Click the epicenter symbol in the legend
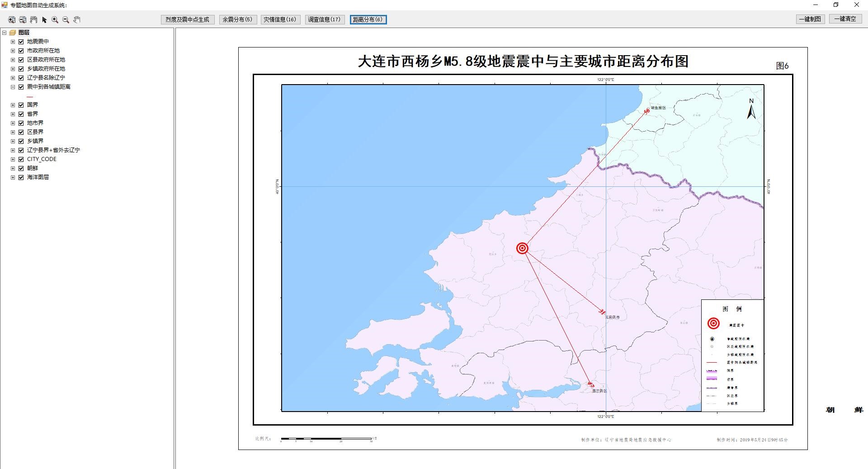This screenshot has height=469, width=868. 713,323
